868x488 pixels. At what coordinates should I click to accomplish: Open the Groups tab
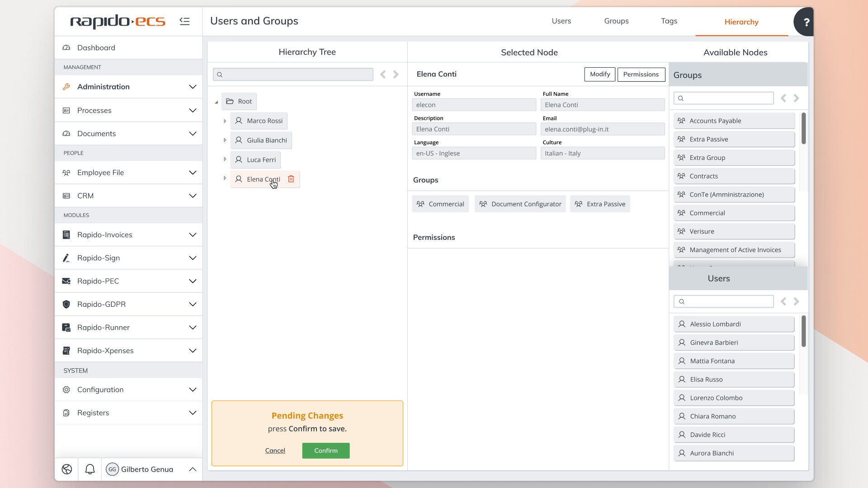pos(616,21)
